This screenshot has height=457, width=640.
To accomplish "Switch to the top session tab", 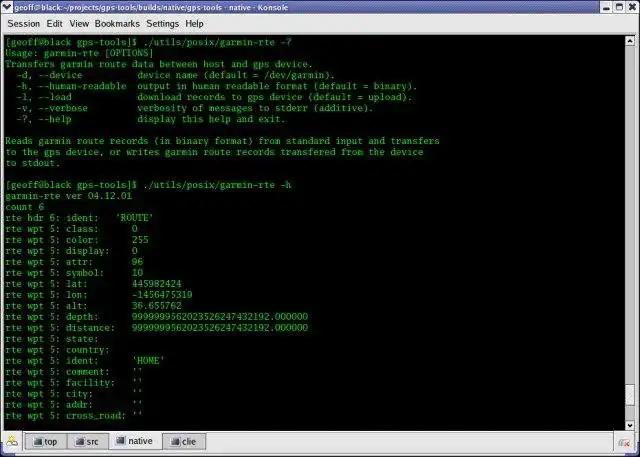I will 46,441.
